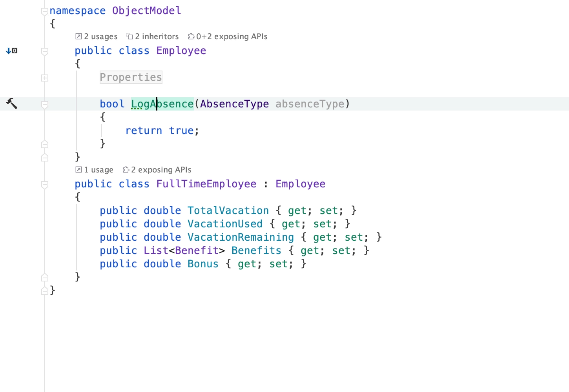
Task: Click the VacationUsed property name
Action: coord(225,224)
